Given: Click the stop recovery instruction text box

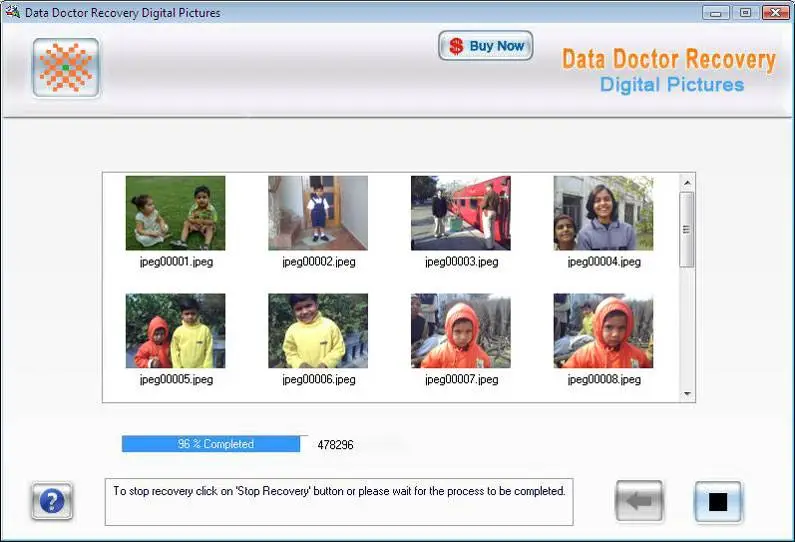Looking at the screenshot, I should click(339, 501).
